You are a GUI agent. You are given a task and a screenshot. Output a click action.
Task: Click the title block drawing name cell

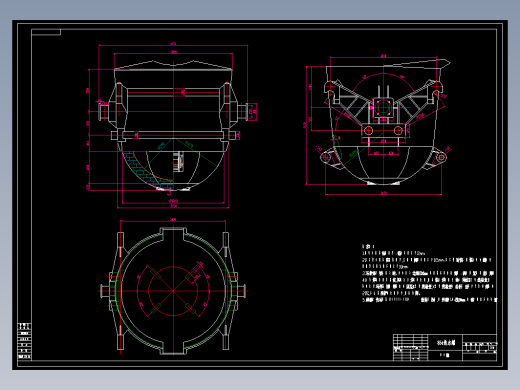click(445, 343)
